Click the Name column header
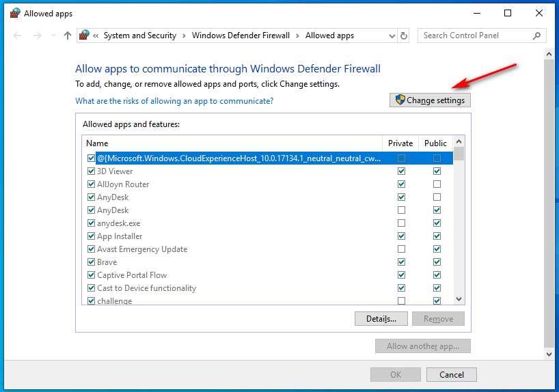 (232, 143)
